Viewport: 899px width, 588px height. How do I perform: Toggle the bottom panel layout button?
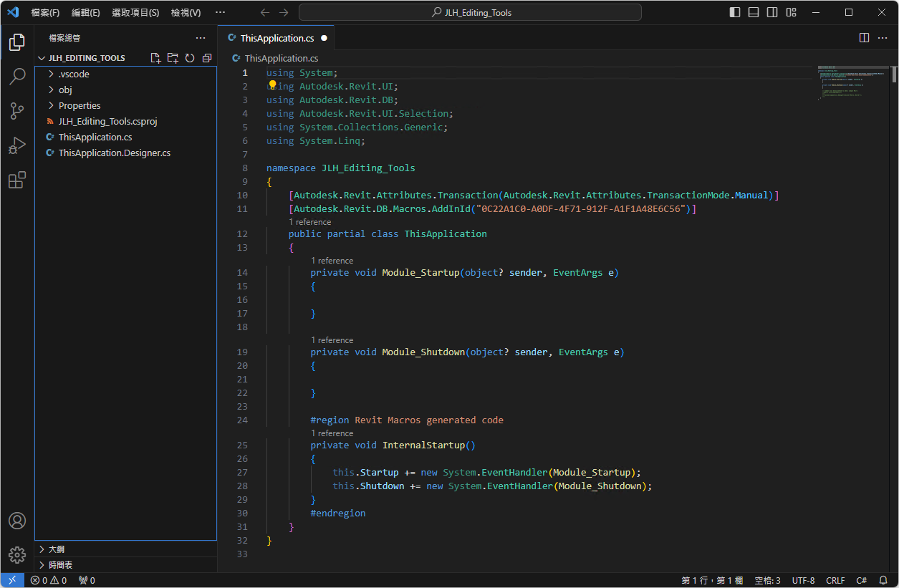pyautogui.click(x=754, y=12)
